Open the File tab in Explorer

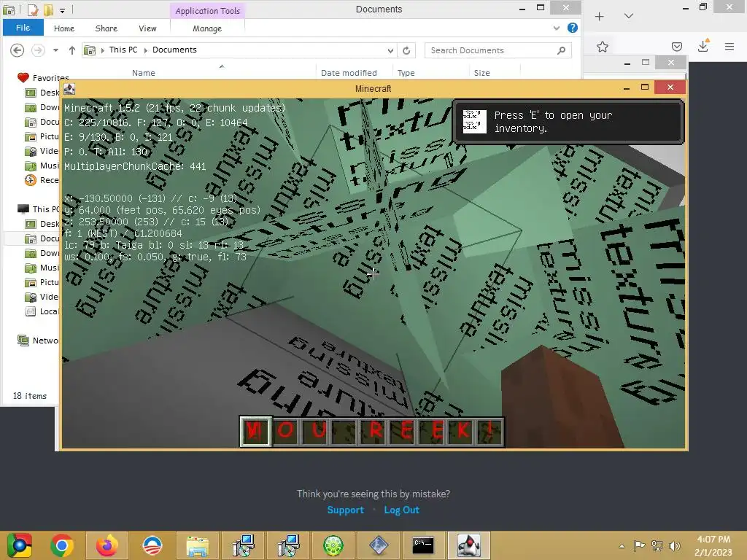[x=23, y=28]
